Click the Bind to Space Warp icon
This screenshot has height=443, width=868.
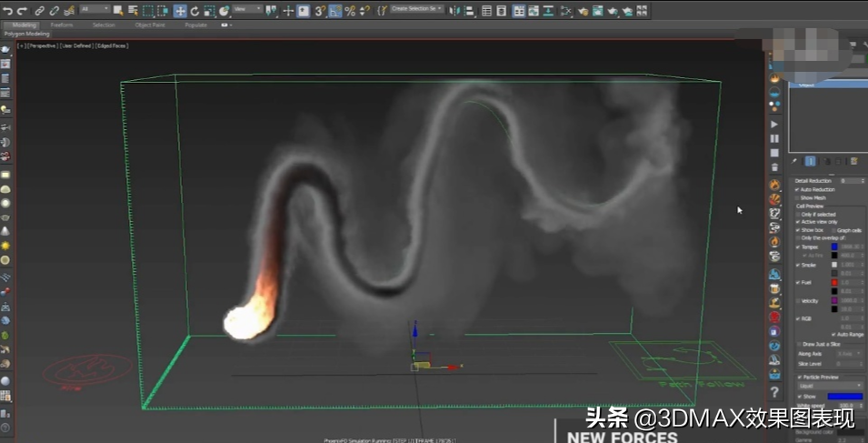69,11
